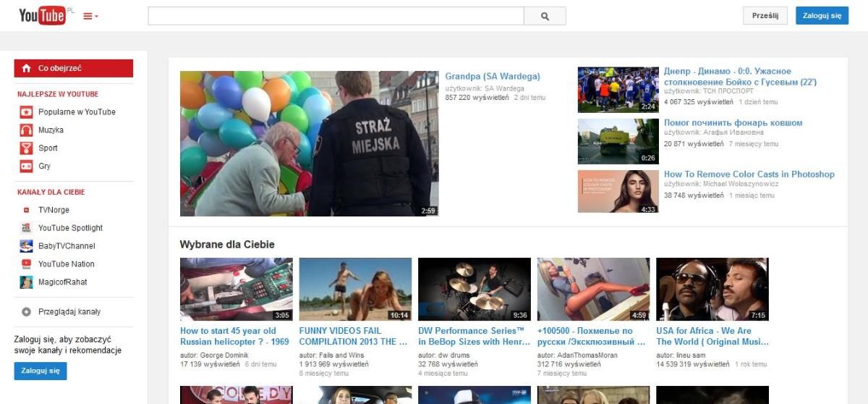The height and width of the screenshot is (404, 868).
Task: Click the Prześlij upload button
Action: click(x=765, y=15)
